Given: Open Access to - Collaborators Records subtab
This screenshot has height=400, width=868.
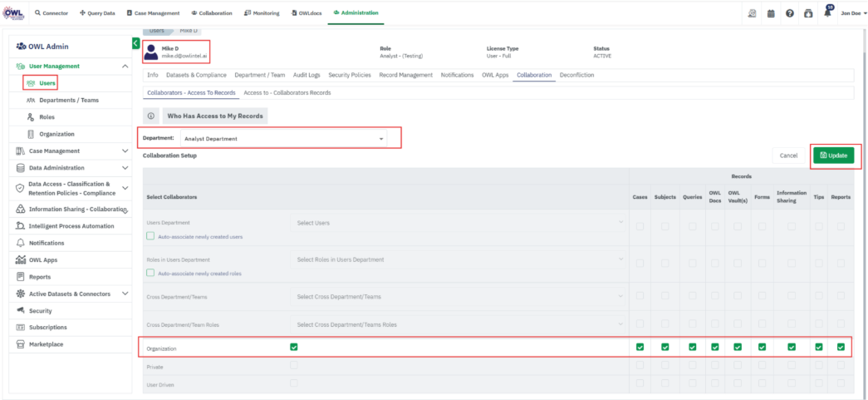Looking at the screenshot, I should pos(287,92).
